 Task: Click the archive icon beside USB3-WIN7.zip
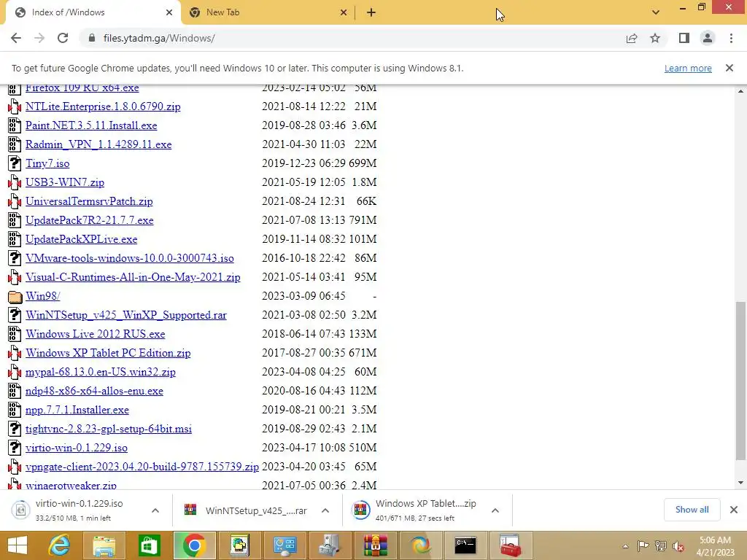(15, 182)
